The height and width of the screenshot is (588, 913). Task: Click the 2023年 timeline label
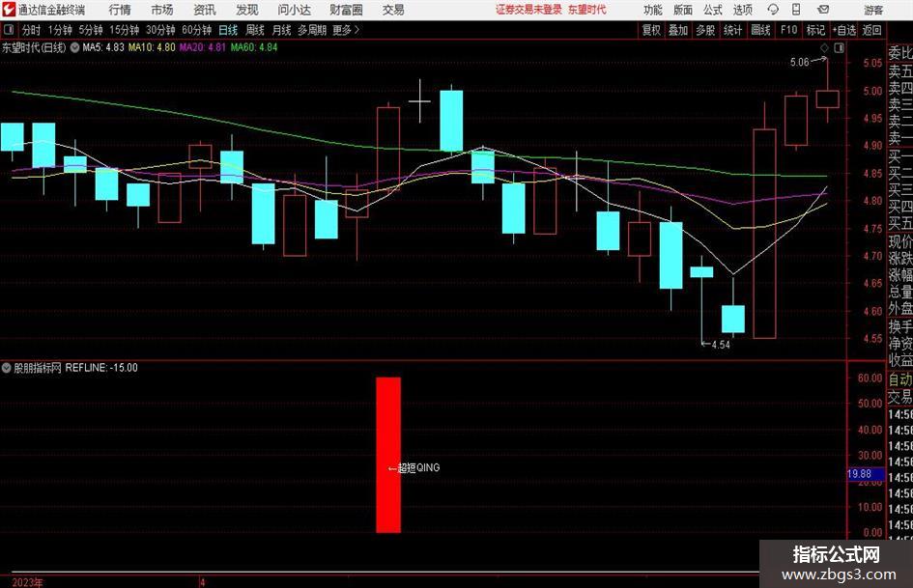[x=27, y=582]
